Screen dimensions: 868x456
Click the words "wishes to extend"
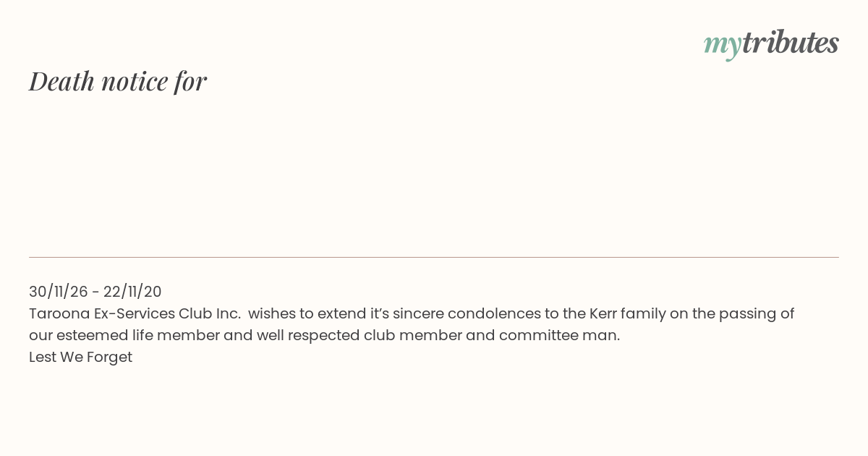tap(305, 313)
